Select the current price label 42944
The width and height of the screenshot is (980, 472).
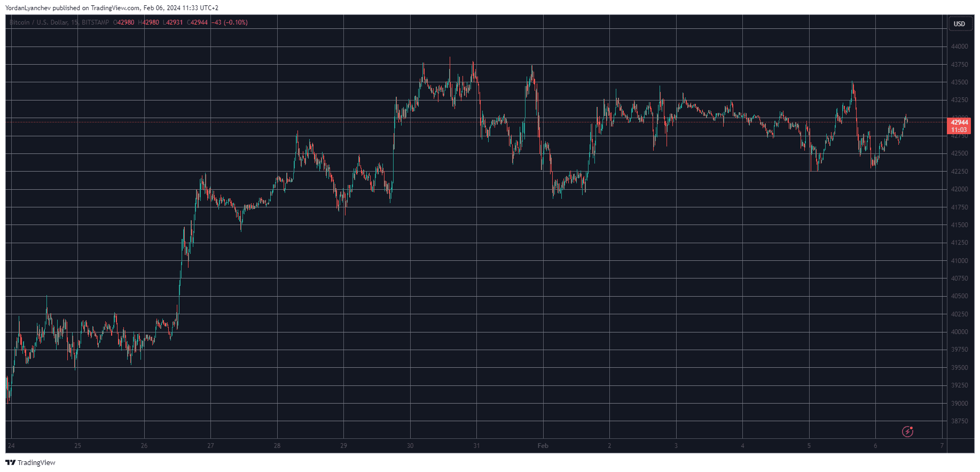click(x=959, y=122)
